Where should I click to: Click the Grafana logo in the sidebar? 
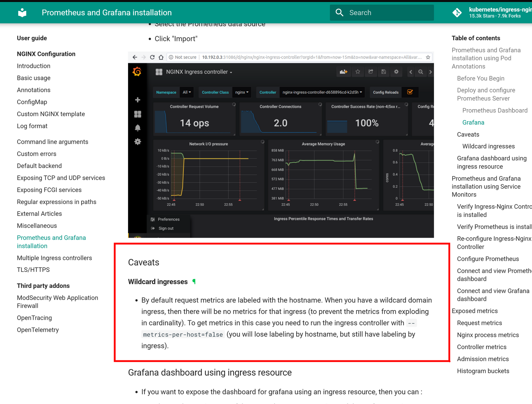(137, 71)
